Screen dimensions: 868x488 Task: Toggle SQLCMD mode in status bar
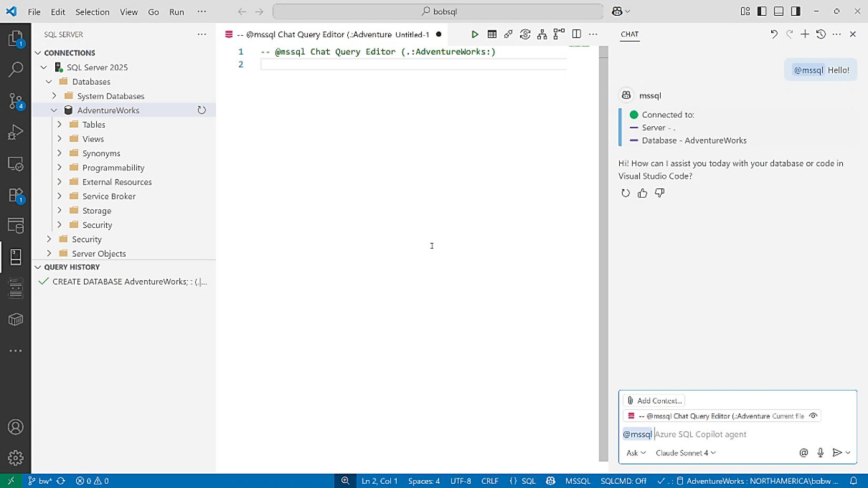point(623,481)
